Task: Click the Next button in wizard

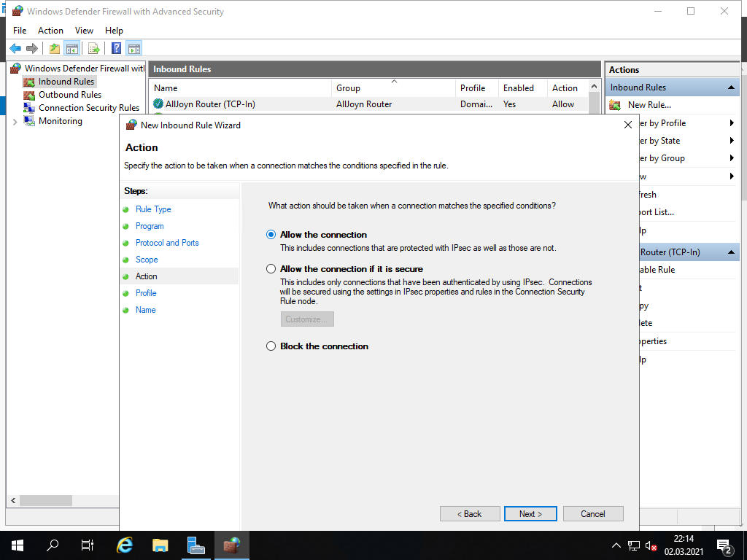Action: coord(530,514)
